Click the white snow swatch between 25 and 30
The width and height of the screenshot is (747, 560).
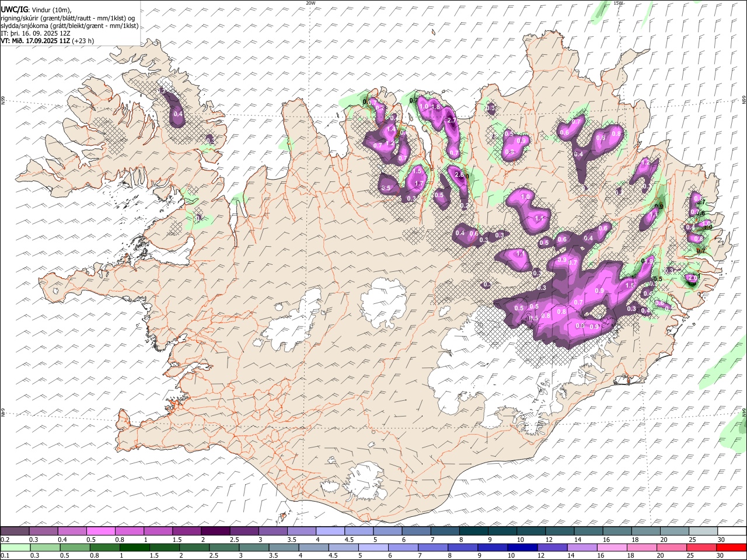coord(703,531)
